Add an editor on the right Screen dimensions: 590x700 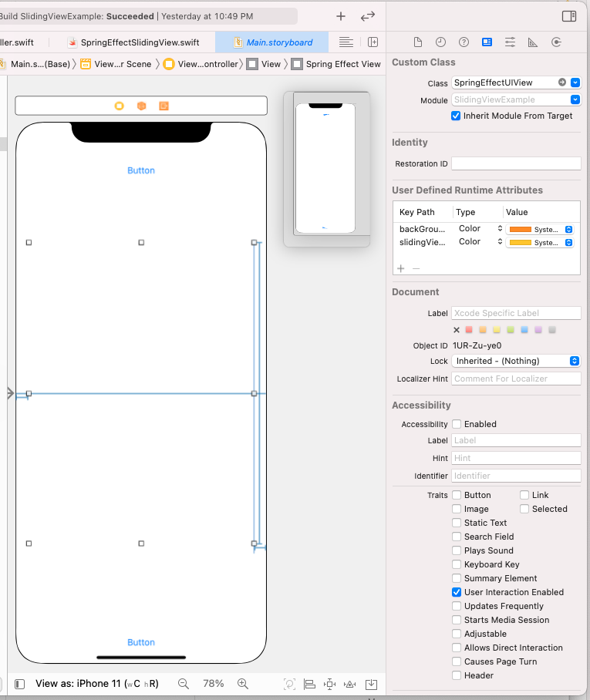[x=373, y=42]
